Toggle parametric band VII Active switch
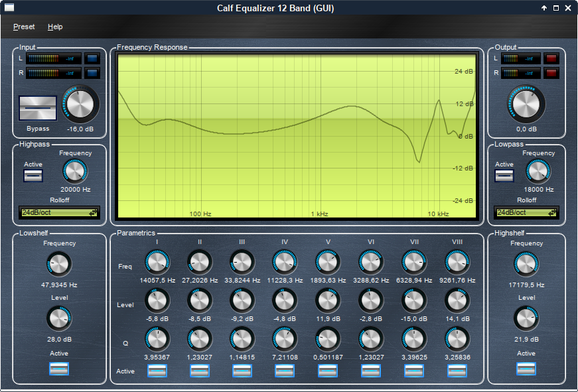Screen dimensions: 578x392 (x=414, y=371)
